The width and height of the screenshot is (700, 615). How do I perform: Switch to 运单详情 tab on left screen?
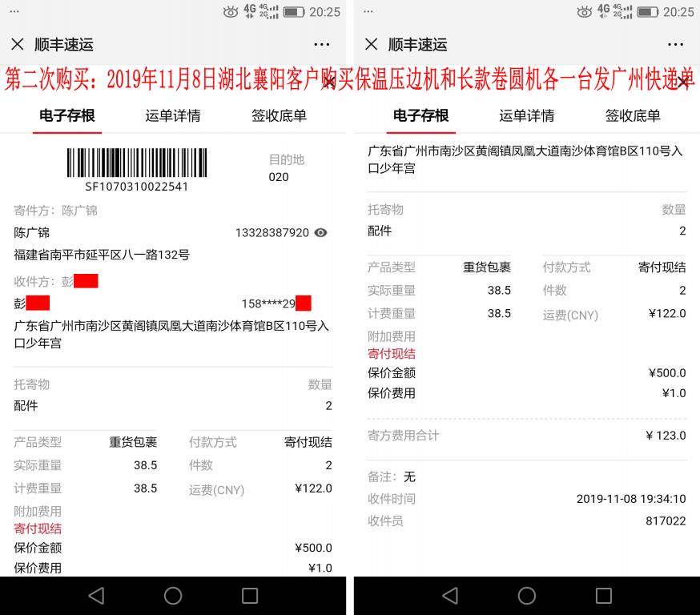tap(174, 115)
